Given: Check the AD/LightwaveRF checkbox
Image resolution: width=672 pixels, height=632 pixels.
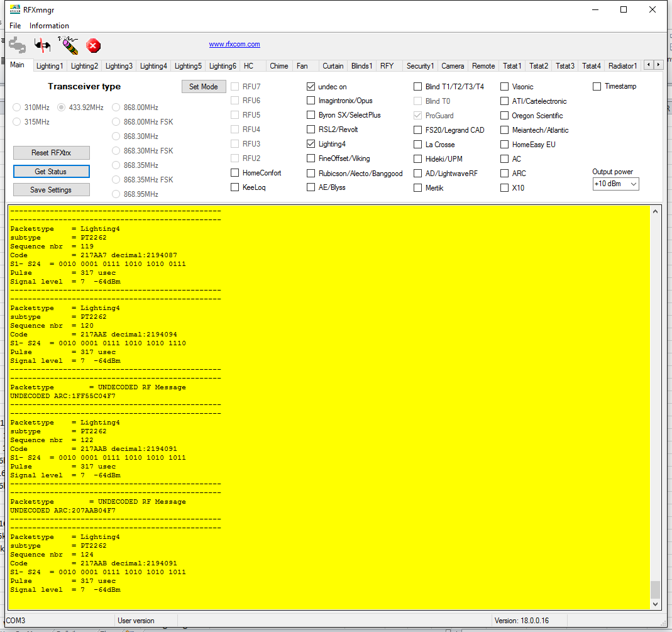Looking at the screenshot, I should [x=417, y=173].
